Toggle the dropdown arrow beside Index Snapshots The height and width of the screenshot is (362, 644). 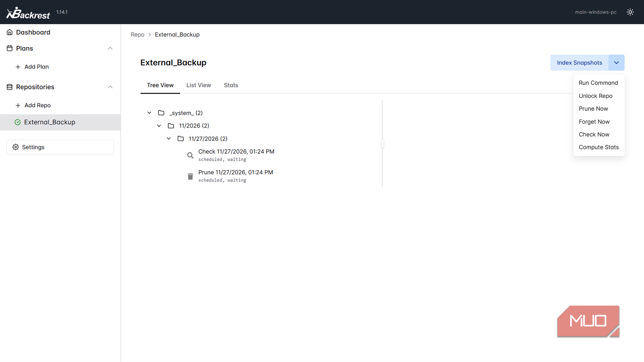click(x=616, y=63)
